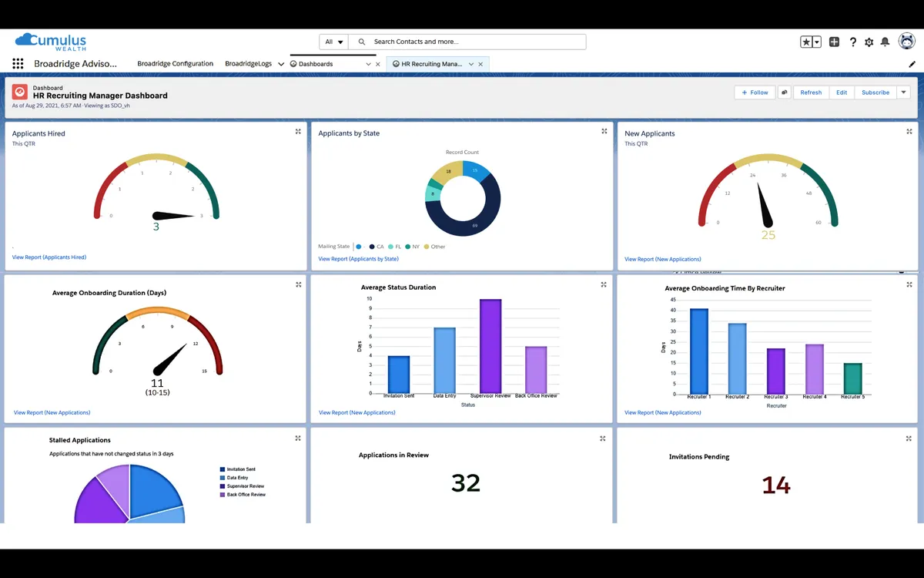This screenshot has height=578, width=924.
Task: Open the BroadridgeLogs tab
Action: (249, 64)
